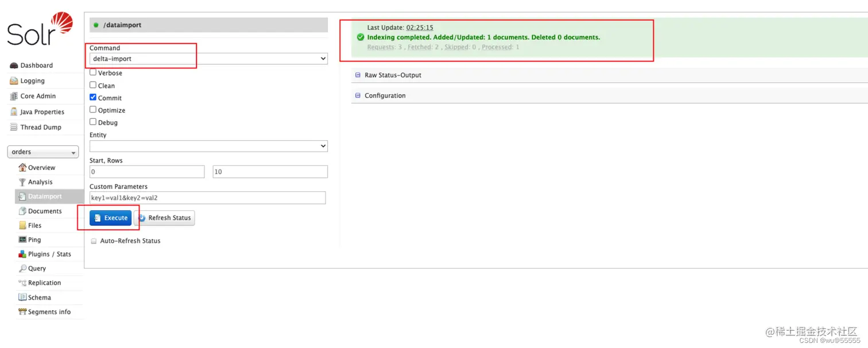
Task: Open the Command delta-import dropdown
Action: [x=208, y=59]
